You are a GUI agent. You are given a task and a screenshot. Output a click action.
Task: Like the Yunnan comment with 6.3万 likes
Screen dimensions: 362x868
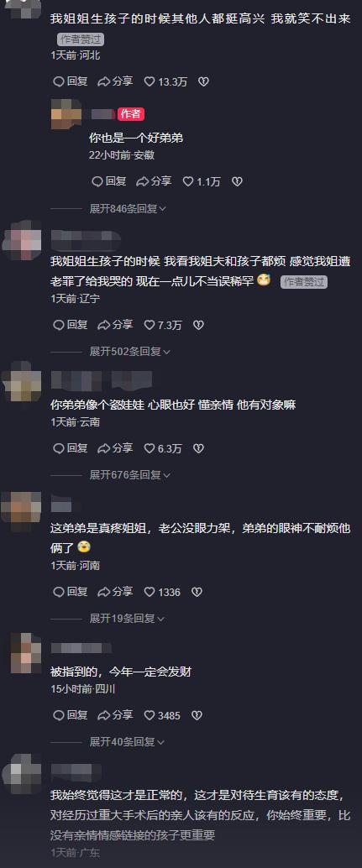click(x=163, y=448)
